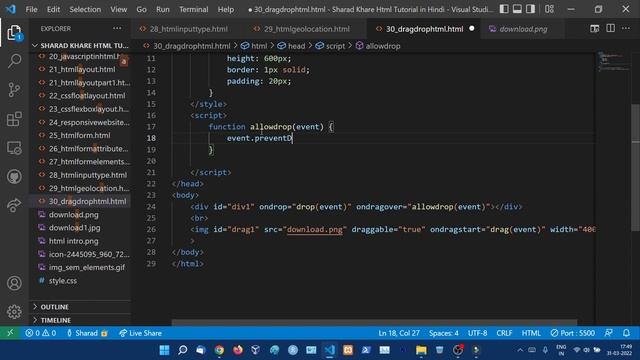Screen dimensions: 640x360
Task: Open the Extensions view
Action: (14, 119)
